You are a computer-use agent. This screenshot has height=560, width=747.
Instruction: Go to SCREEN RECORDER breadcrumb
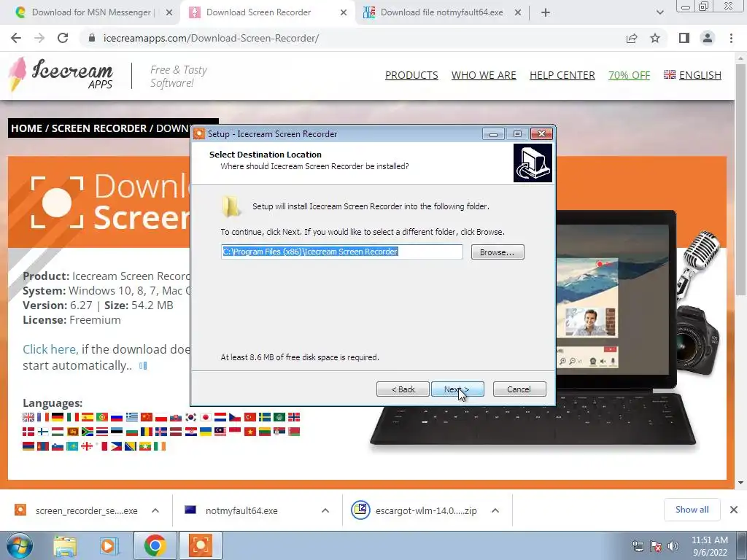(98, 128)
